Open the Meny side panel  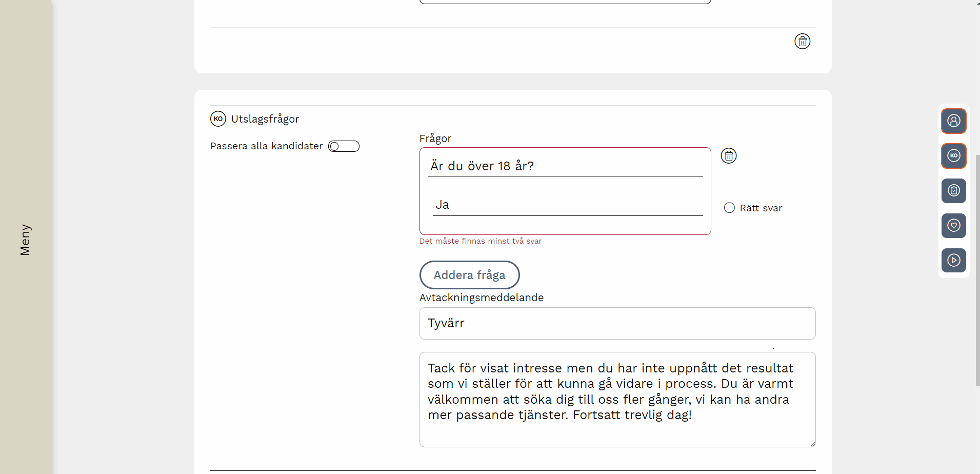(x=25, y=239)
